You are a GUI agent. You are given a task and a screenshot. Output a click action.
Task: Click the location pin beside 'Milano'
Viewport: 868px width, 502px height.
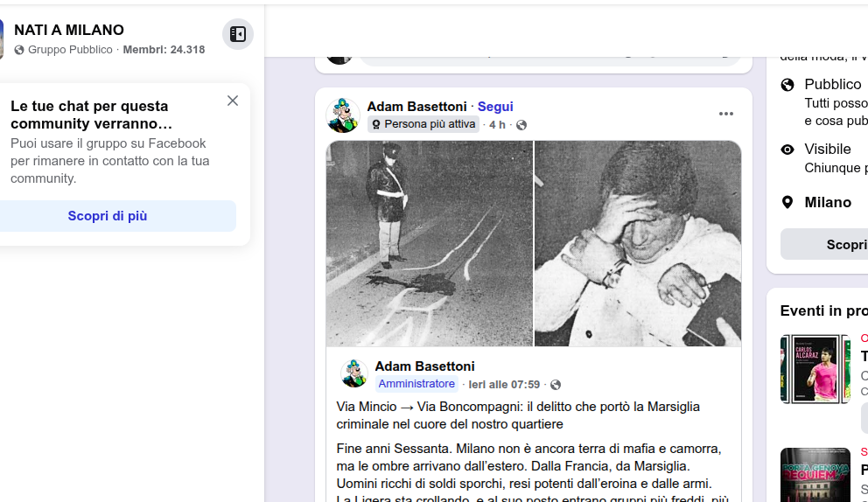(787, 202)
